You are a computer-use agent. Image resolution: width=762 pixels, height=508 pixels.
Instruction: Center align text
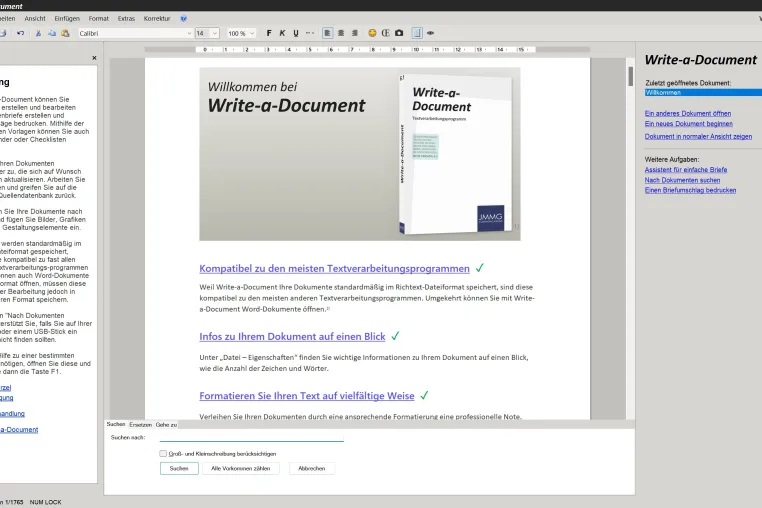(341, 33)
